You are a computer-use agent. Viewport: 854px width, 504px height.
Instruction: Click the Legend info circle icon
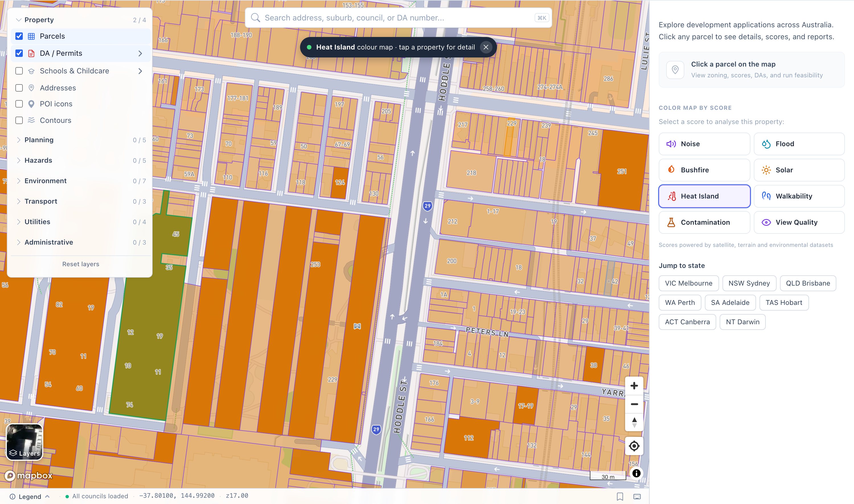(12, 497)
